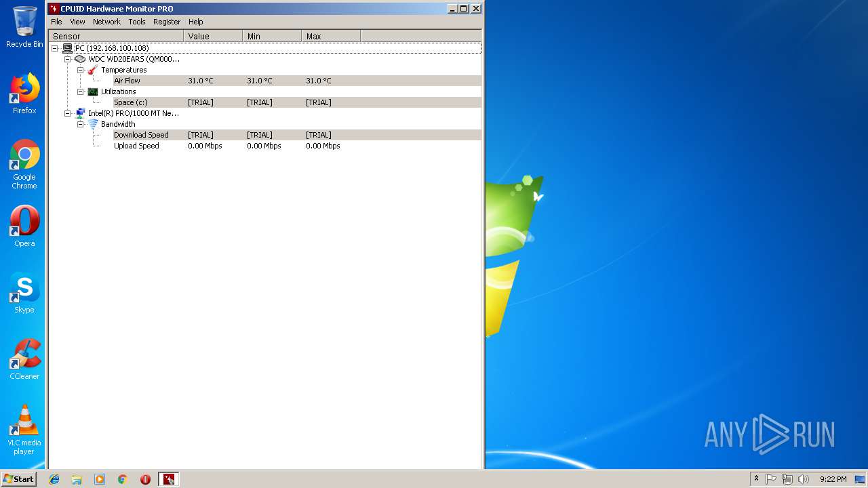Image resolution: width=868 pixels, height=488 pixels.
Task: Maximize the Hardware Monitor window
Action: coord(463,9)
